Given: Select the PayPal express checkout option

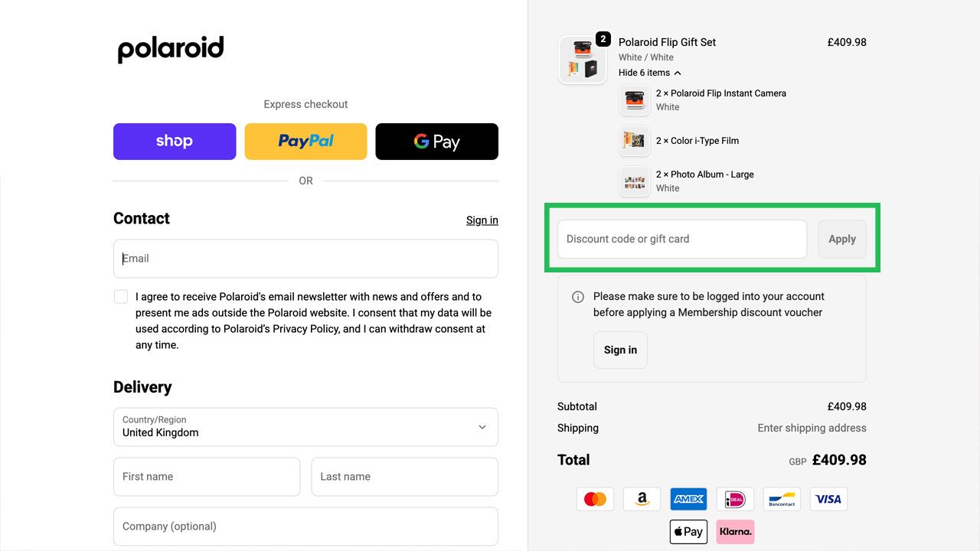Looking at the screenshot, I should [x=305, y=141].
